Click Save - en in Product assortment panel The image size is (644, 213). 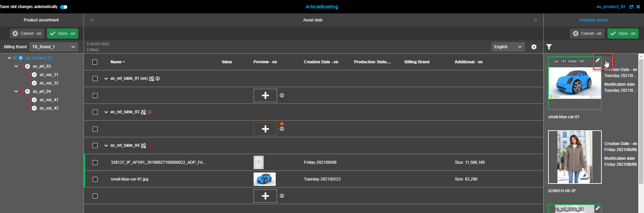[63, 33]
